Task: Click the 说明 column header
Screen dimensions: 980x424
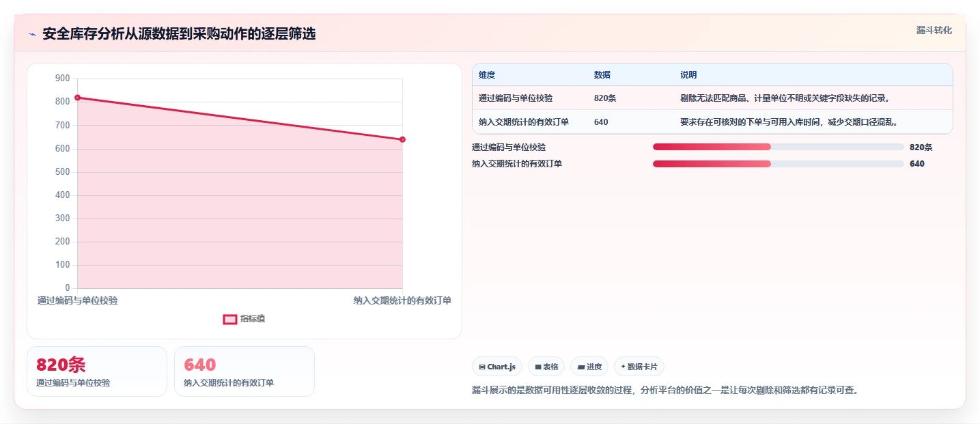Action: pos(688,75)
